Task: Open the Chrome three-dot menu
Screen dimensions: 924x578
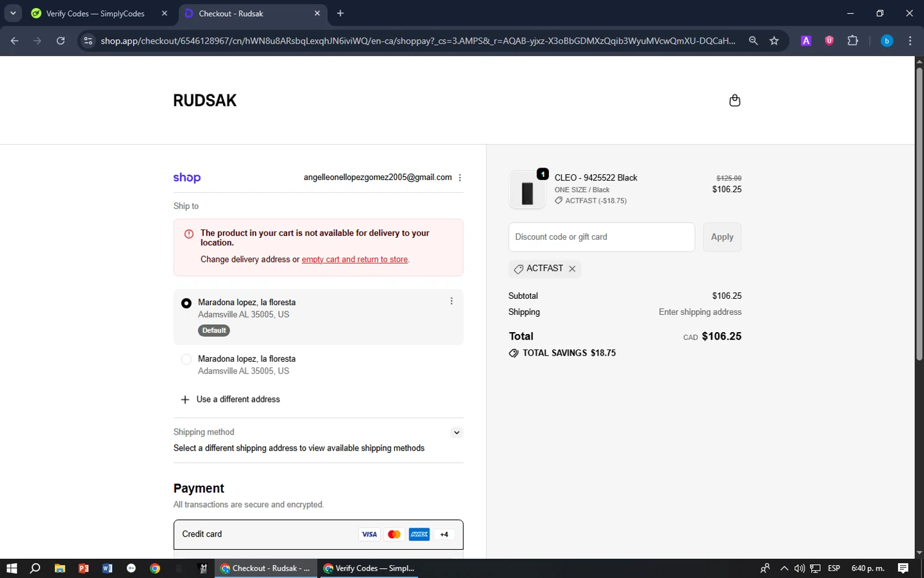Action: coord(910,41)
